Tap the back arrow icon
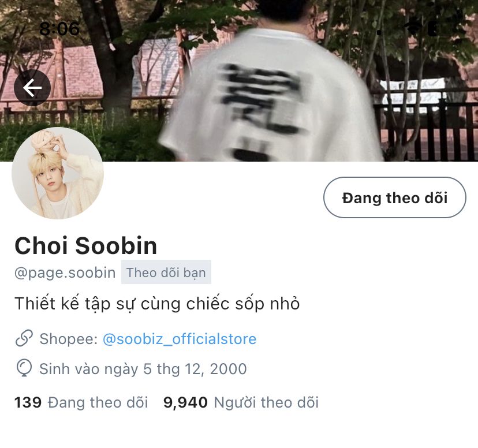Viewport: 478px width, 448px height. click(x=32, y=88)
